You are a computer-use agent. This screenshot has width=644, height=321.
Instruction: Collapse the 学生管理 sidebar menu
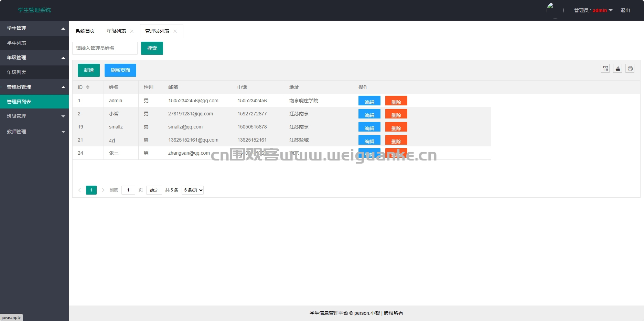click(x=34, y=28)
